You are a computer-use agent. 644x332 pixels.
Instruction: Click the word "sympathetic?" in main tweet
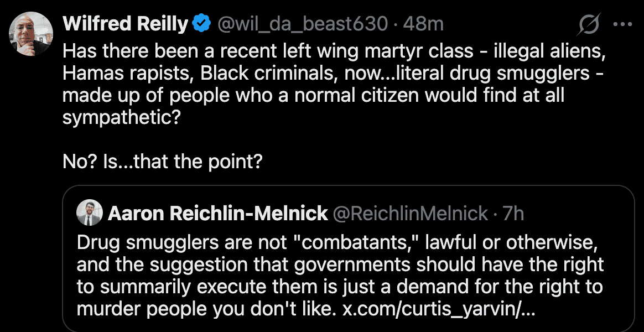coord(121,118)
